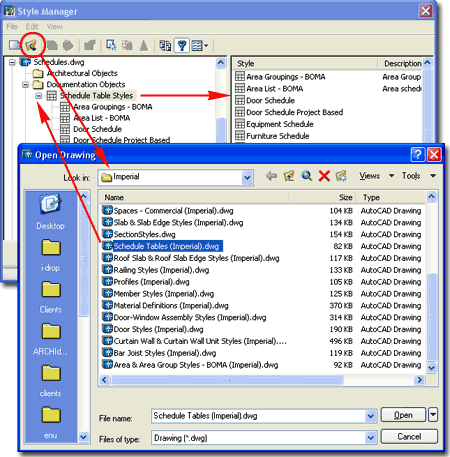
Task: Expand the Look in Imperial dropdown
Action: [247, 177]
